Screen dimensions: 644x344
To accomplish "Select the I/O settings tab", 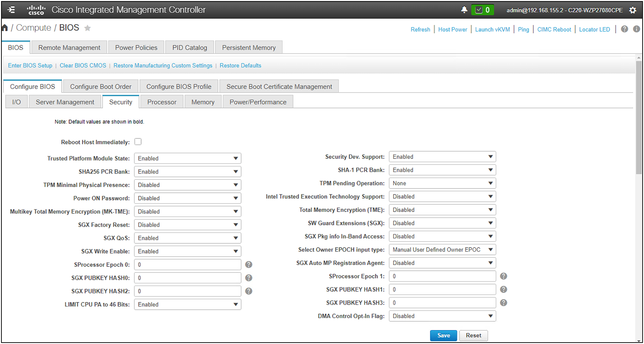I will tap(16, 102).
